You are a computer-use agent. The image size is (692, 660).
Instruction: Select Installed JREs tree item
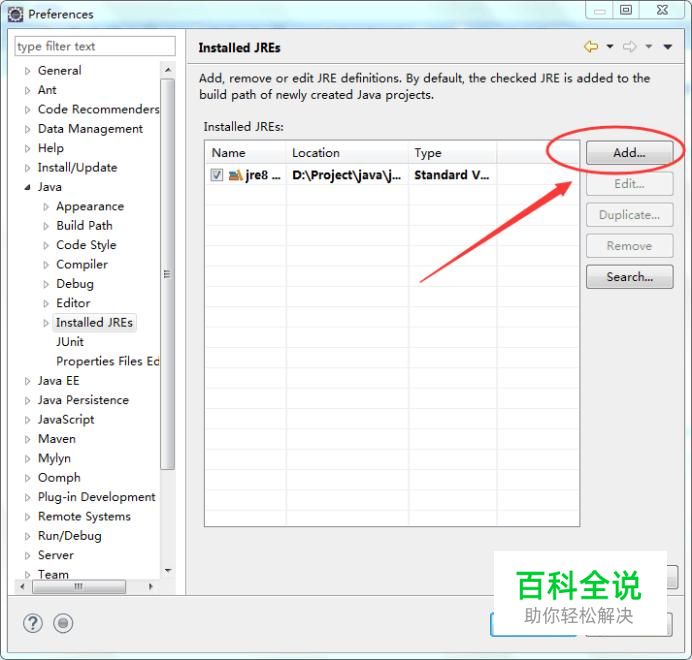tap(94, 323)
